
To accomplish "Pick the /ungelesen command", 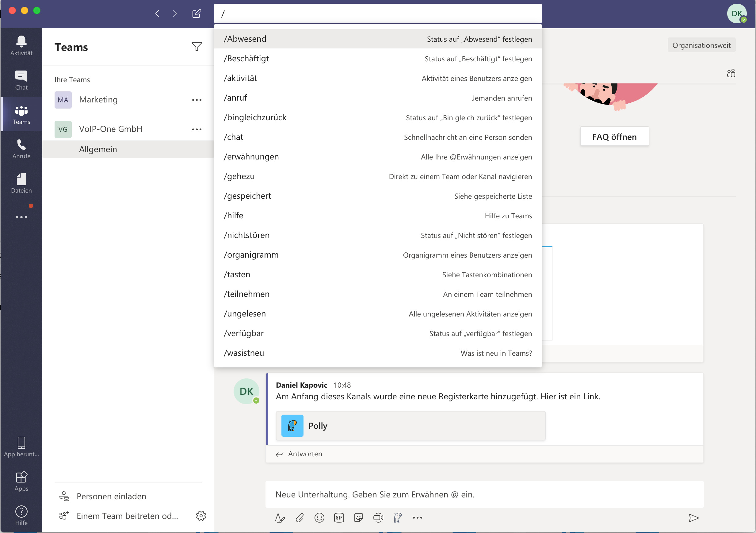I will pos(378,314).
